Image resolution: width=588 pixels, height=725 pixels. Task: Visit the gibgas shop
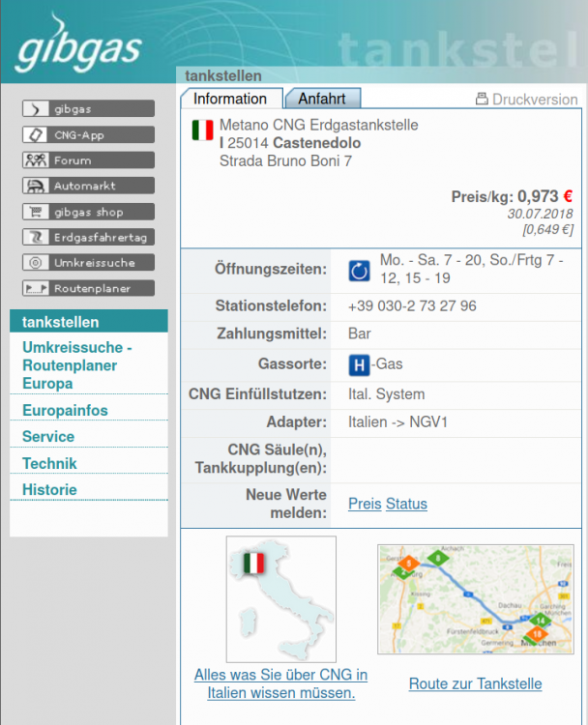point(88,212)
